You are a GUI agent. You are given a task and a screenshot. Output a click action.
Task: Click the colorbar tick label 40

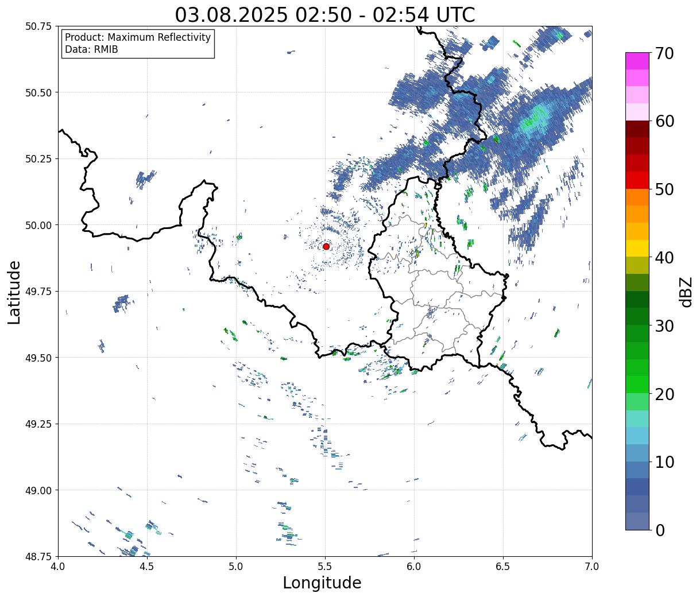pyautogui.click(x=664, y=258)
